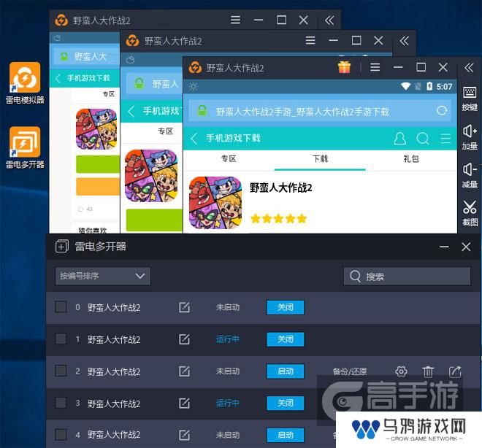The height and width of the screenshot is (448, 482).
Task: Open the 按键 keyboard mapping tool
Action: pyautogui.click(x=470, y=99)
